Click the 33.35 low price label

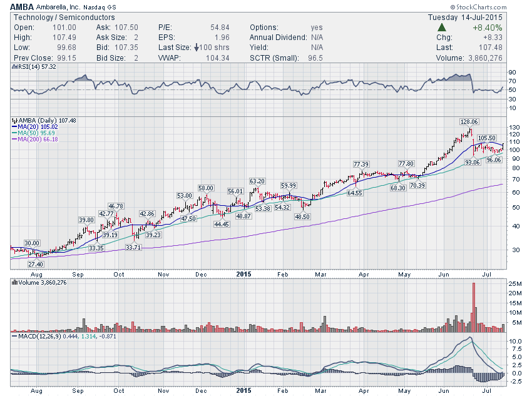96,248
